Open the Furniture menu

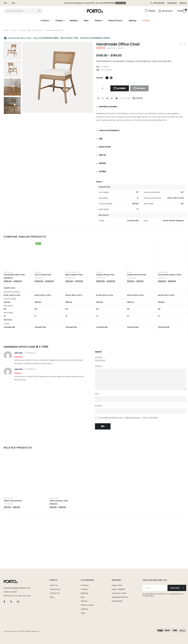(x=46, y=20)
